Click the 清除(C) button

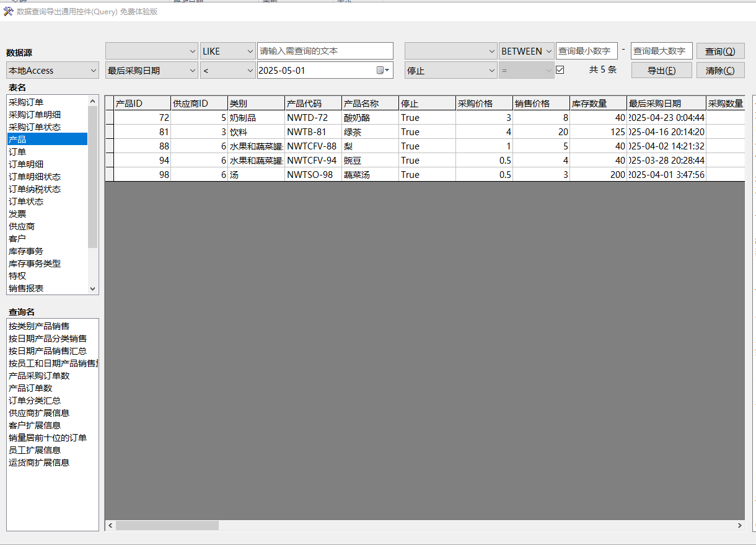(720, 70)
